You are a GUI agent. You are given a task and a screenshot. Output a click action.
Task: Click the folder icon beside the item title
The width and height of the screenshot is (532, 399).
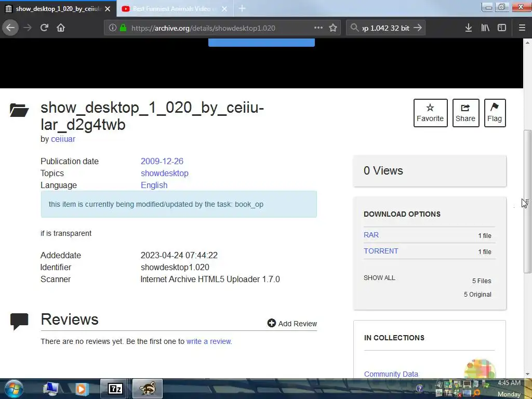click(x=19, y=110)
